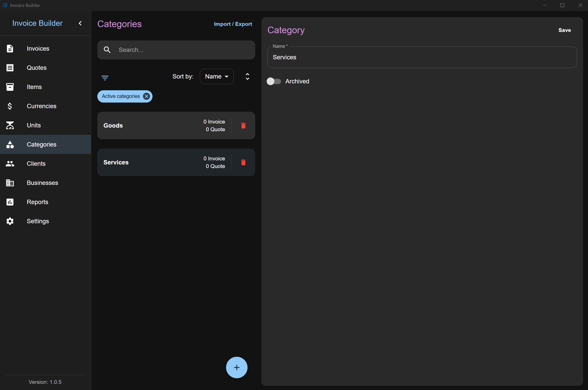Delete the Services category with trash icon
588x390 pixels.
click(243, 162)
